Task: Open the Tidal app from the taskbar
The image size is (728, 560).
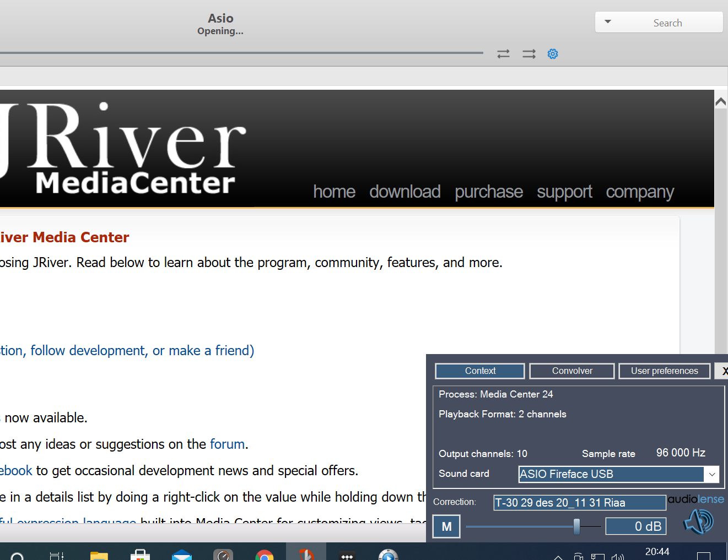Action: [347, 555]
